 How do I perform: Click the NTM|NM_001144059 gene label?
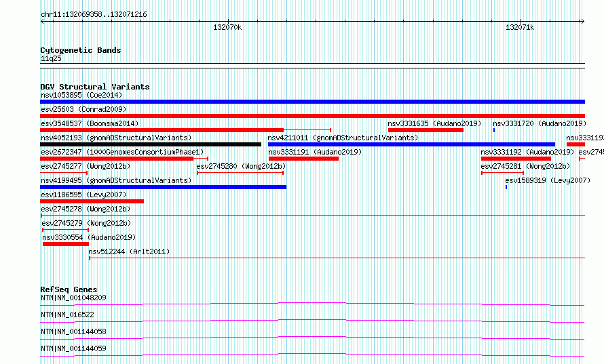[73, 348]
